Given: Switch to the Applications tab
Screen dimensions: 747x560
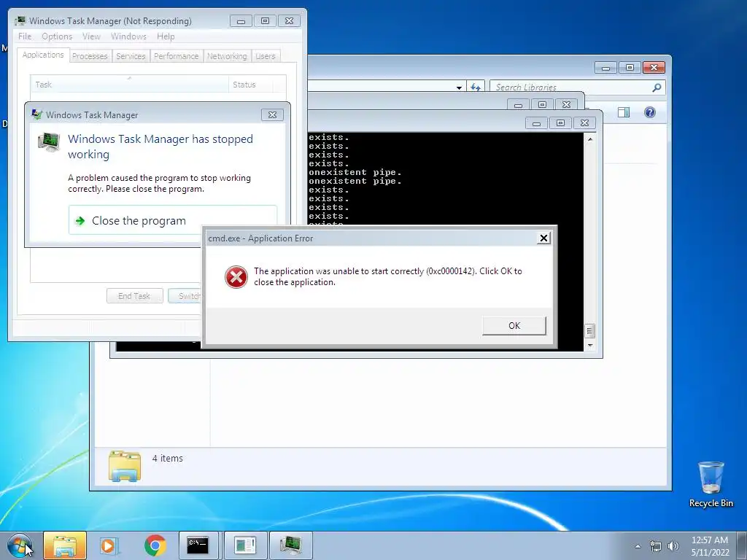Looking at the screenshot, I should 43,55.
